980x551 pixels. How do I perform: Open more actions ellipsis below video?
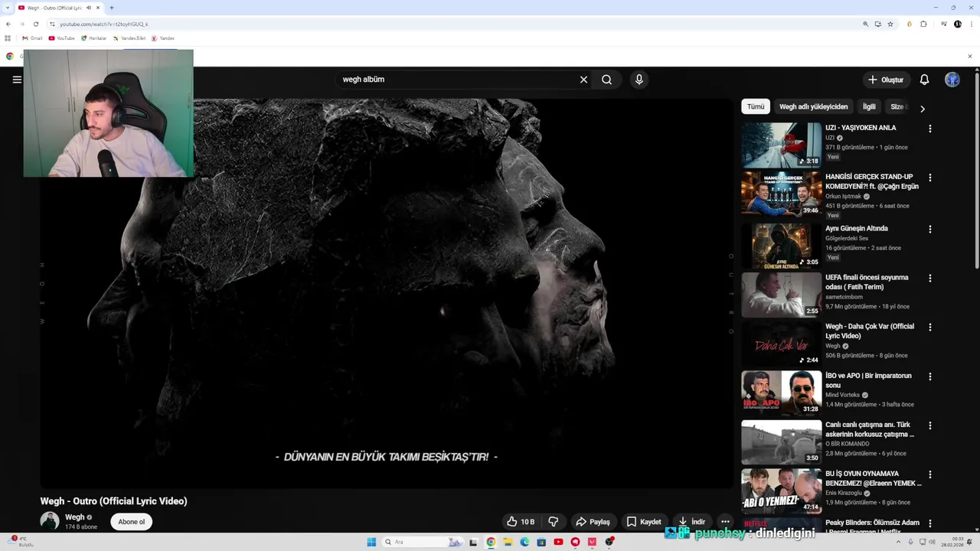click(725, 522)
